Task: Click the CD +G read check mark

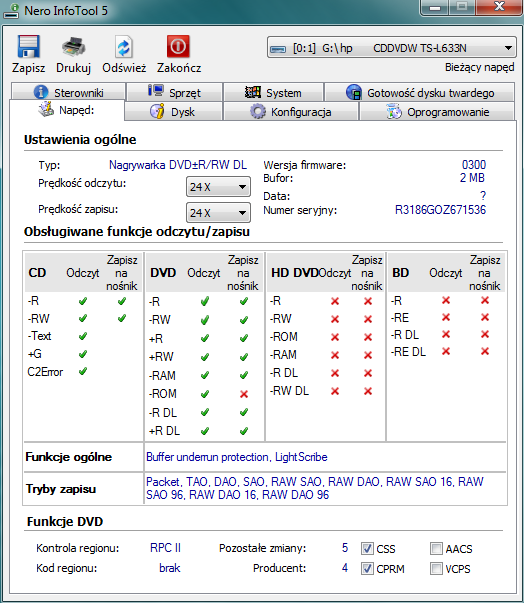Action: [x=83, y=354]
